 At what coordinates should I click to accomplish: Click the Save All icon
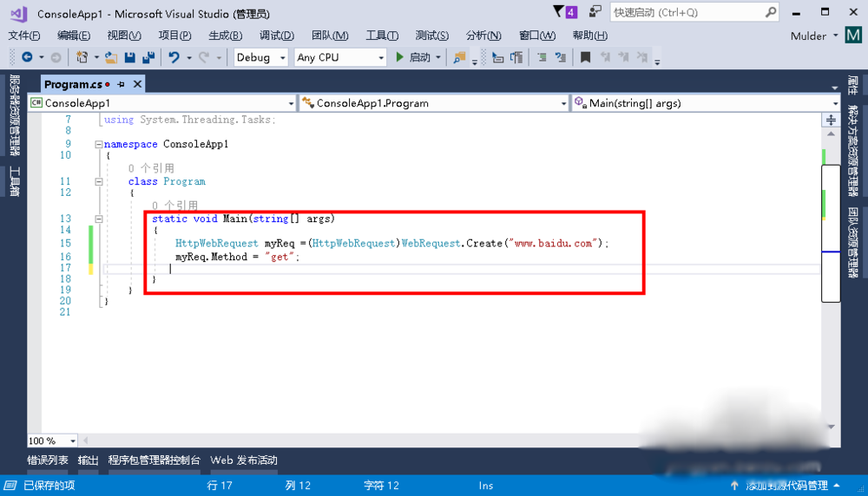point(148,57)
